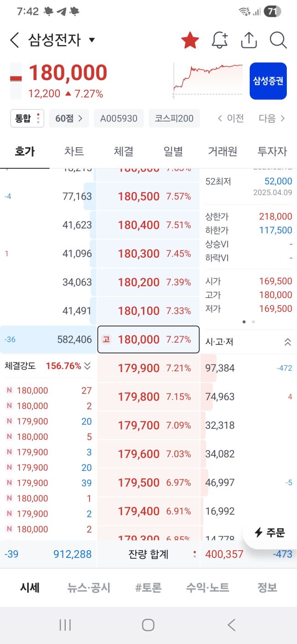The image size is (297, 644).
Task: Tap the lightning 주문 order button
Action: tap(270, 533)
